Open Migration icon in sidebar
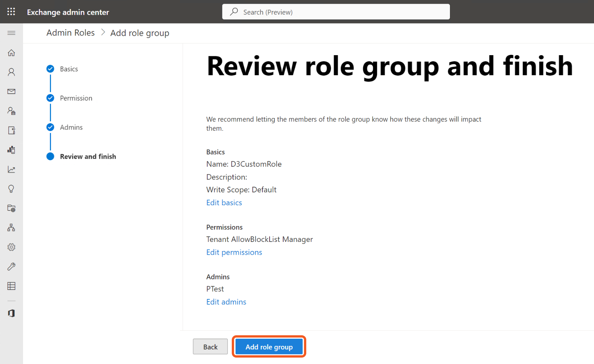 click(x=11, y=130)
